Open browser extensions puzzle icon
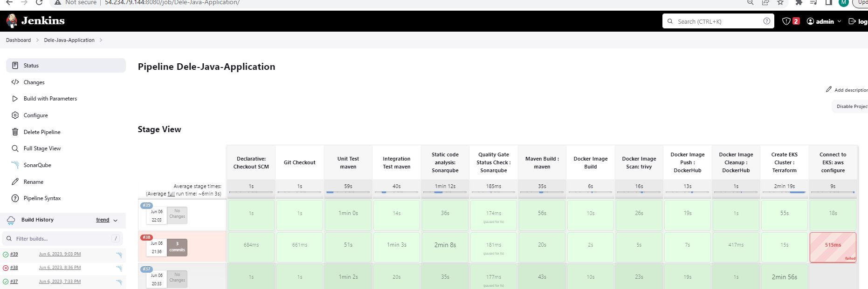The height and width of the screenshot is (289, 868). click(799, 2)
